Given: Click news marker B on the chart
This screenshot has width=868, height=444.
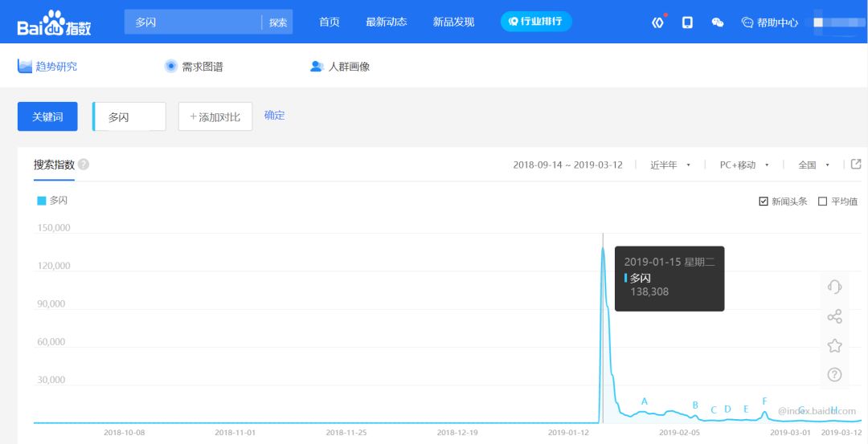Looking at the screenshot, I should tap(695, 405).
